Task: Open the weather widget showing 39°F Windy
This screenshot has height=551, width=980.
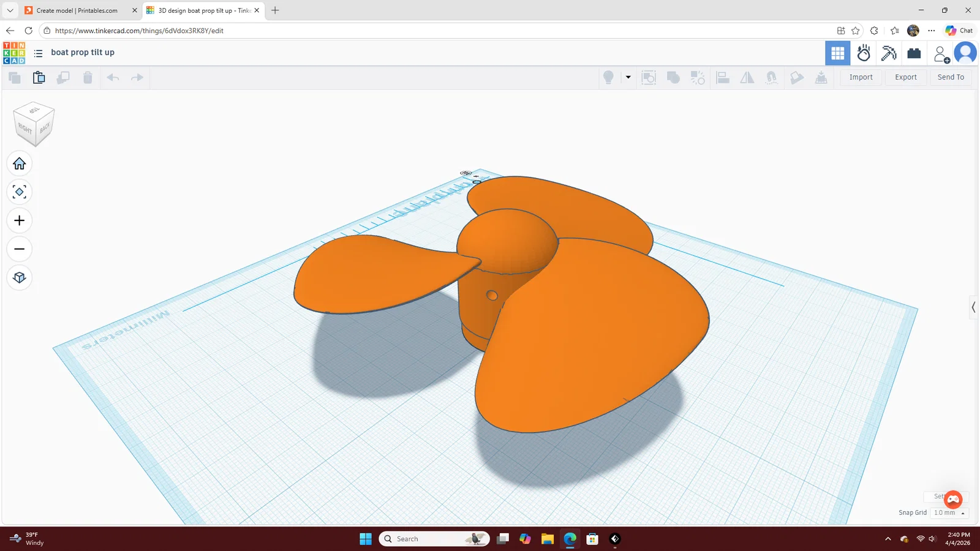Action: [x=28, y=539]
